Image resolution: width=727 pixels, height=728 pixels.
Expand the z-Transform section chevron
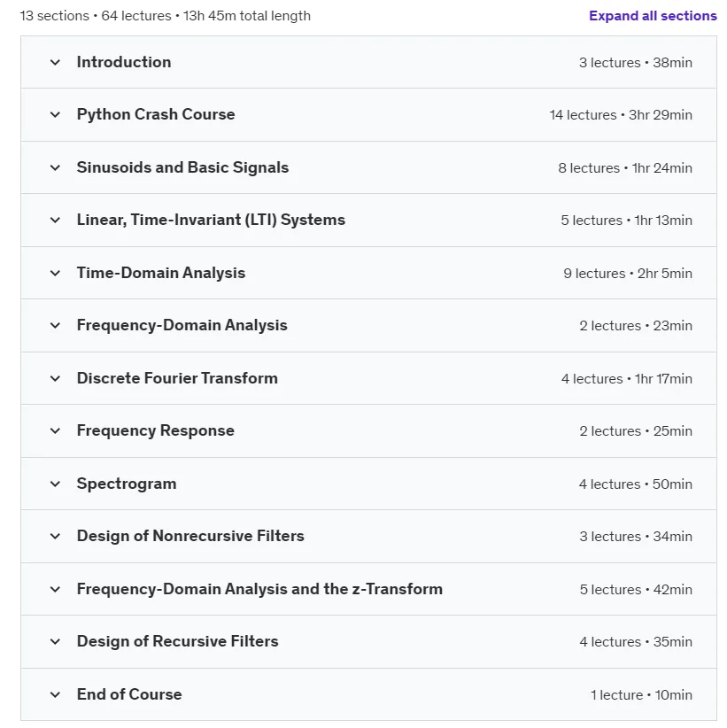pos(55,589)
